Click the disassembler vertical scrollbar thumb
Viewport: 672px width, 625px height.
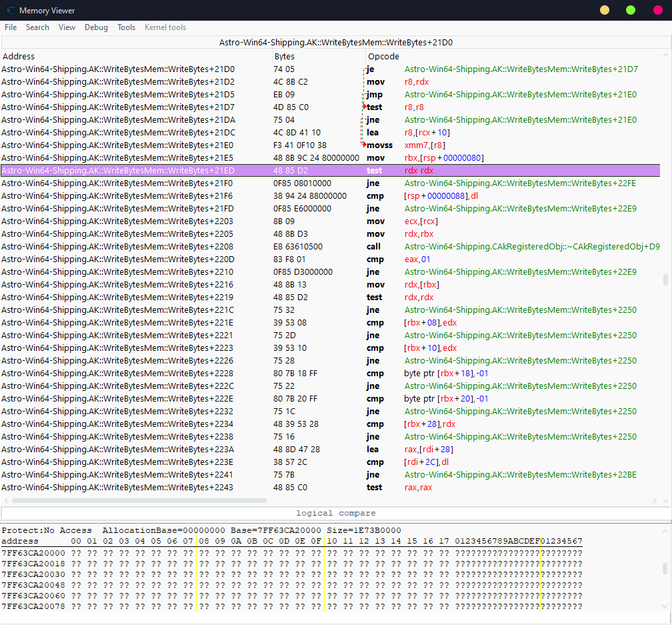pyautogui.click(x=665, y=280)
